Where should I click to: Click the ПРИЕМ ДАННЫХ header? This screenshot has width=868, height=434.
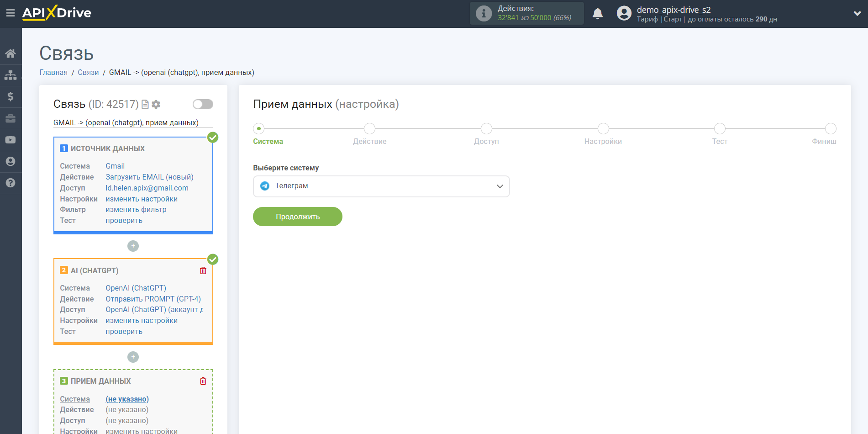point(100,381)
